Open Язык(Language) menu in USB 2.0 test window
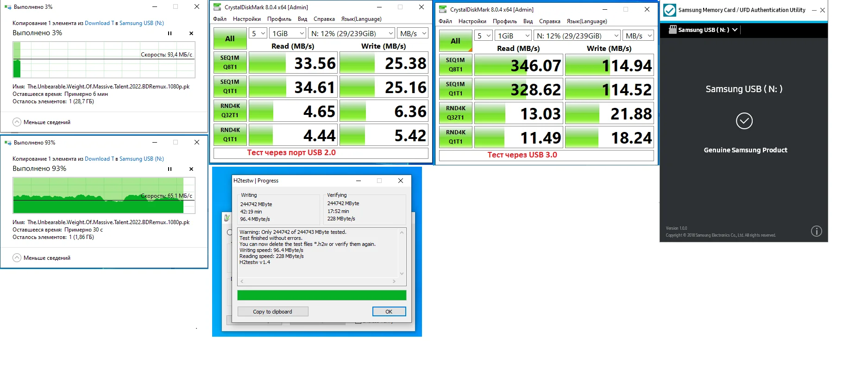The height and width of the screenshot is (389, 868). point(361,19)
